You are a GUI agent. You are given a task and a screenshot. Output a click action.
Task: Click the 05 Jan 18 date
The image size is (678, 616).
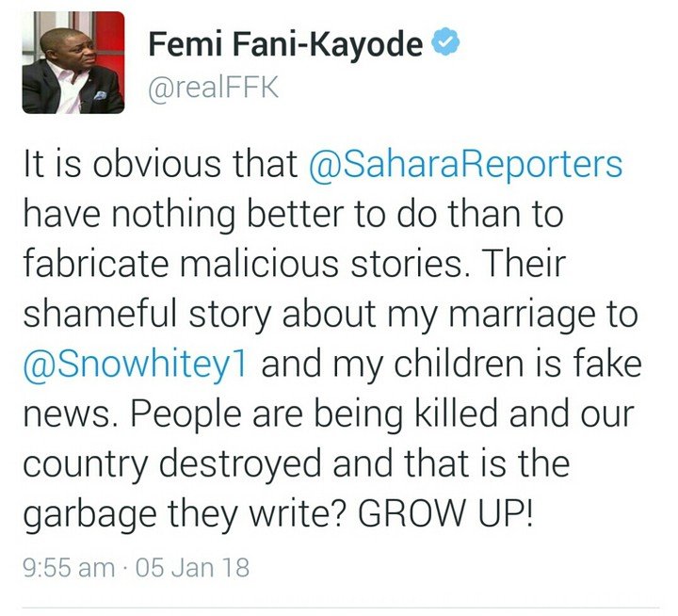pos(192,568)
